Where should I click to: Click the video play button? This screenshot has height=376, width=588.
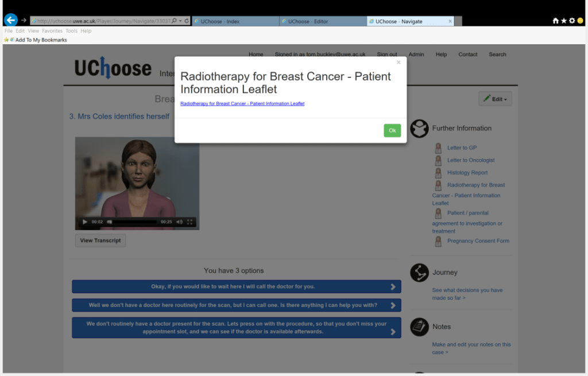click(x=85, y=222)
